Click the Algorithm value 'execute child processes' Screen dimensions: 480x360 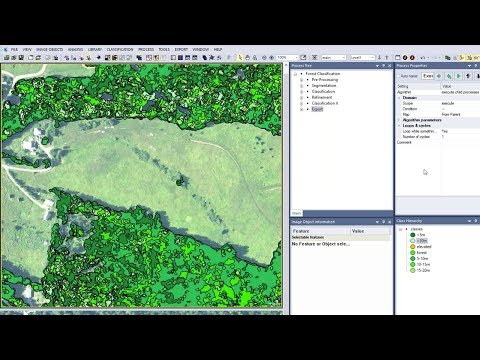(460, 92)
